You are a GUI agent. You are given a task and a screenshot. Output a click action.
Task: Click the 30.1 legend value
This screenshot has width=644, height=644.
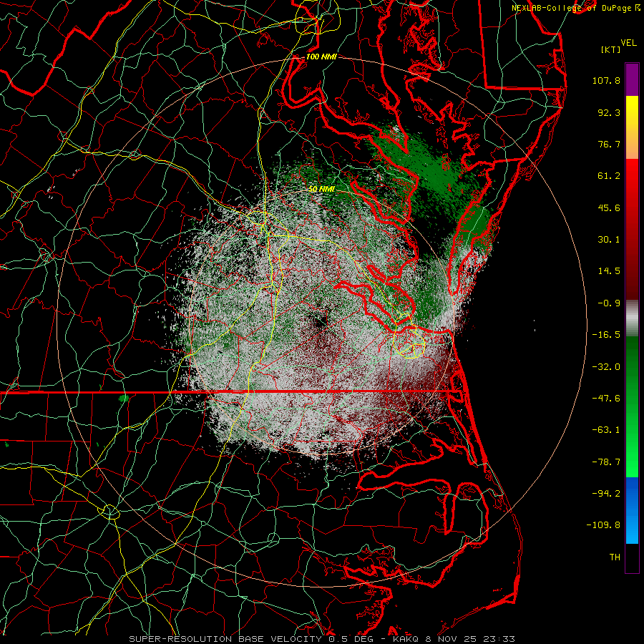609,240
